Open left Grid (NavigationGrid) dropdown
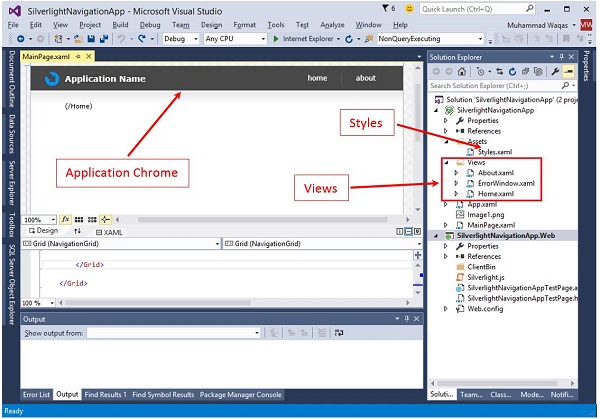The width and height of the screenshot is (600, 419). click(121, 244)
